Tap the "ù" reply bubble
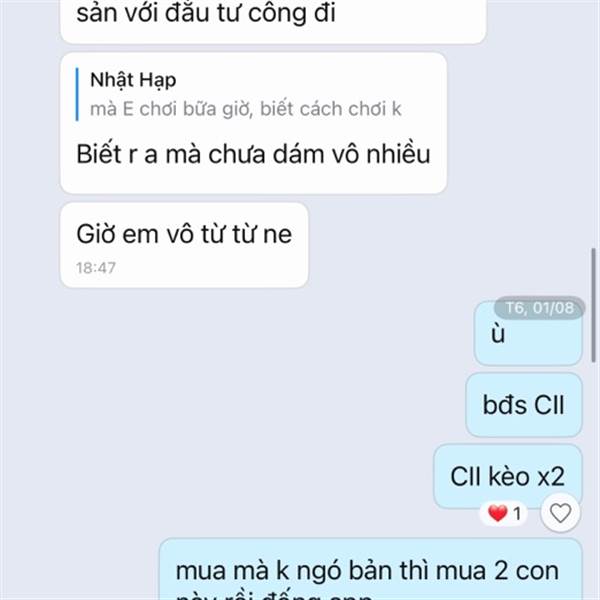Screen dimensions: 600x600 pos(528,334)
